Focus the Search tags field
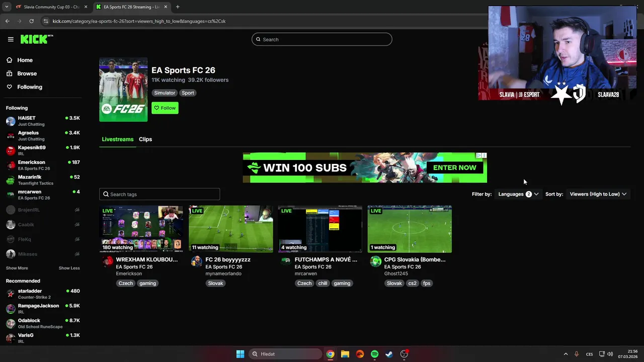The width and height of the screenshot is (644, 362). tap(159, 194)
